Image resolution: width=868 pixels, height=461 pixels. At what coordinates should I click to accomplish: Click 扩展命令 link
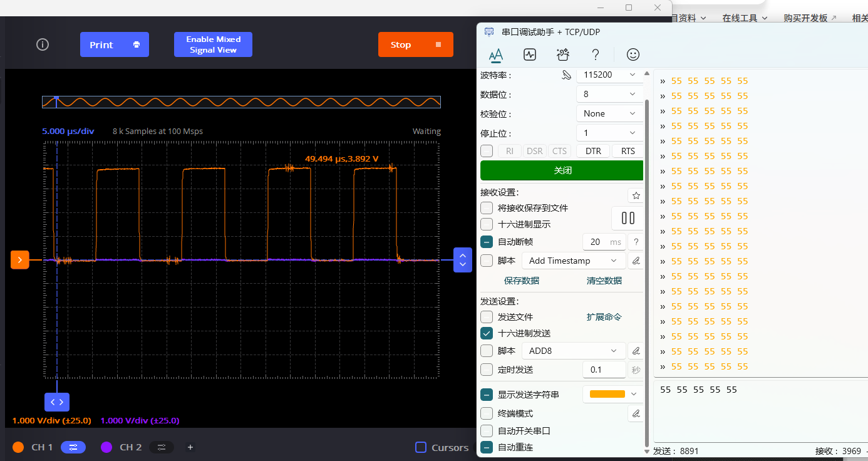pyautogui.click(x=604, y=317)
